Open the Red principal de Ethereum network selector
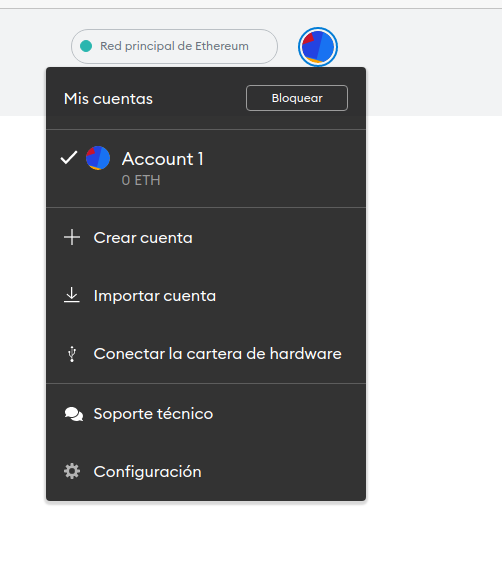This screenshot has width=502, height=562. [x=174, y=47]
